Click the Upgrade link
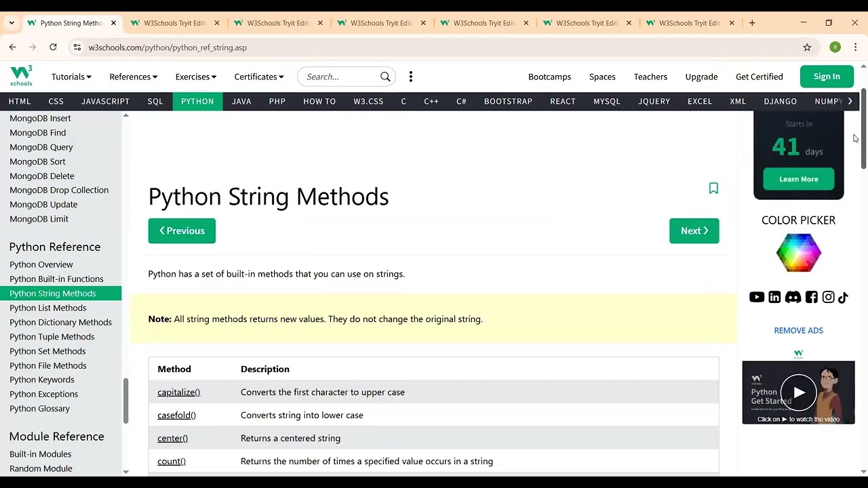The width and height of the screenshot is (868, 488). [701, 77]
